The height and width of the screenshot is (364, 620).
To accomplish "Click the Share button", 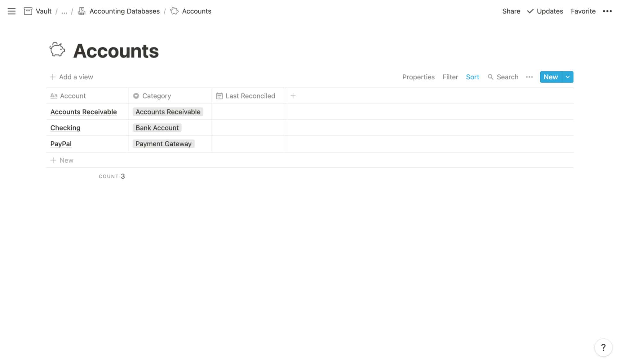I will click(x=511, y=11).
